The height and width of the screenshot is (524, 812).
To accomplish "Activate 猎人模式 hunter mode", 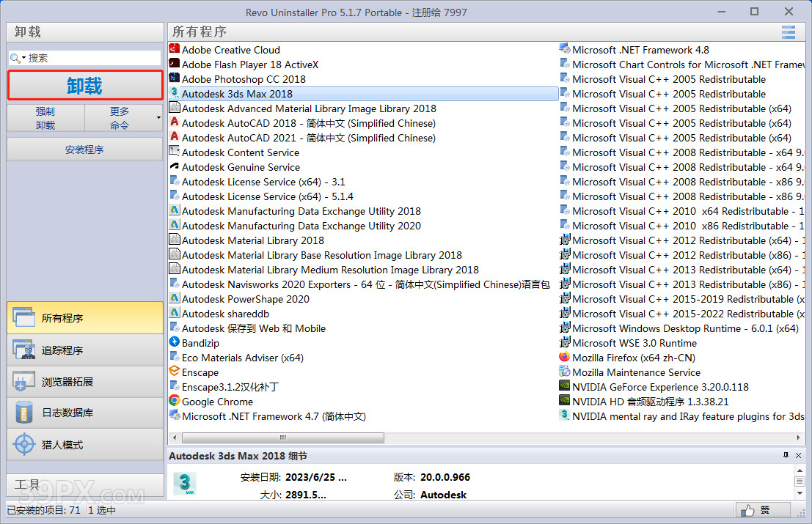I will coord(85,445).
